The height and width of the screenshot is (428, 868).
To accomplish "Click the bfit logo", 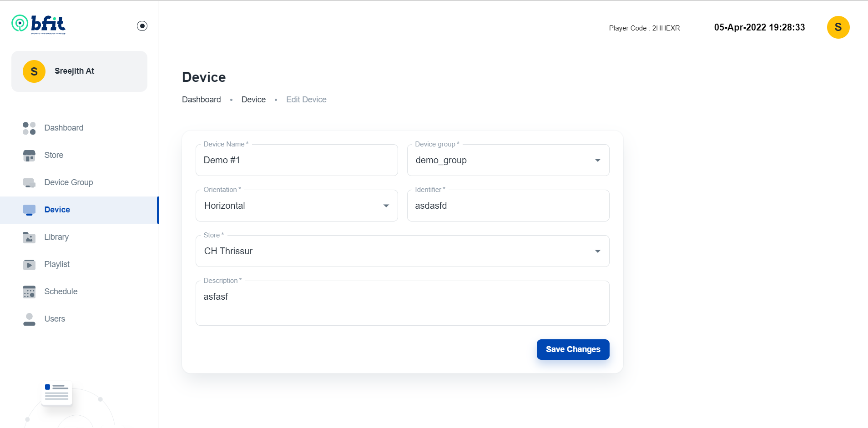I will coord(39,25).
